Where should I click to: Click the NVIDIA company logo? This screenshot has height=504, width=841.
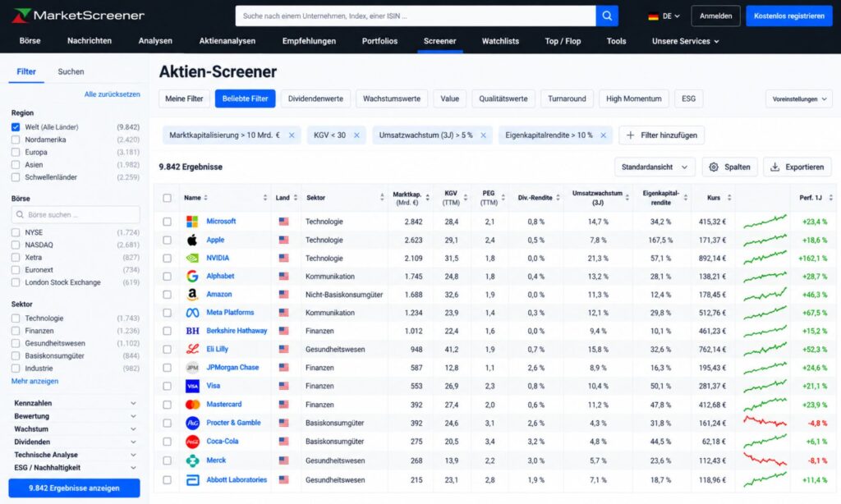(x=192, y=258)
